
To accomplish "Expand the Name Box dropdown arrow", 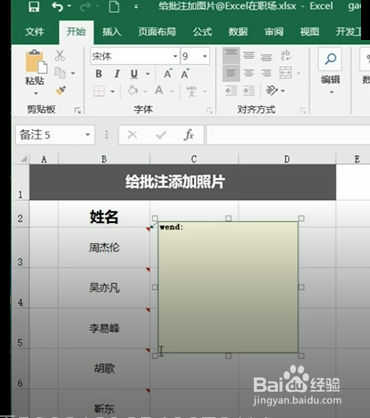I will [x=88, y=135].
